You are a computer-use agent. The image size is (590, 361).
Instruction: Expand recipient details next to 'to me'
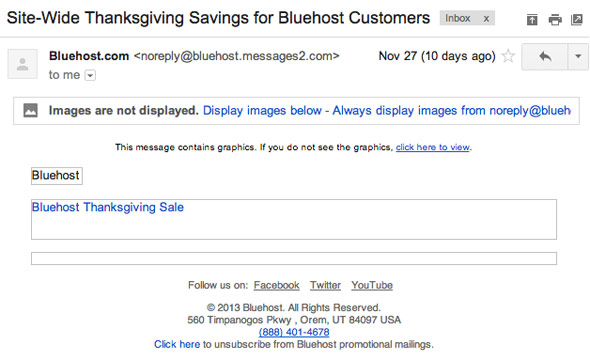tap(90, 75)
